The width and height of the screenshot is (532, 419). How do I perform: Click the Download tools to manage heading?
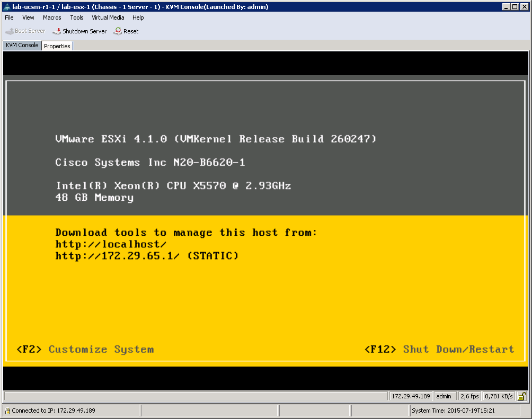[x=187, y=233]
